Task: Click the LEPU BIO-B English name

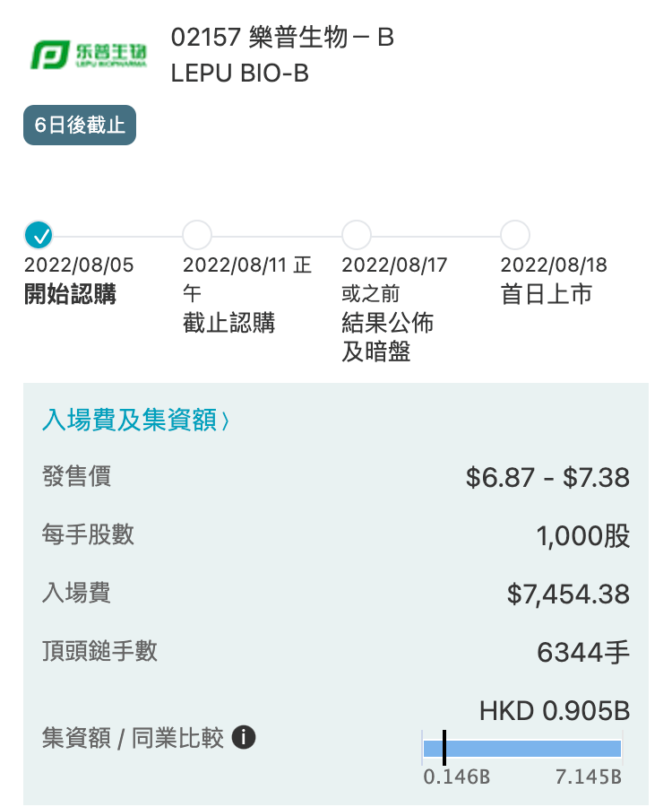Action: pos(240,74)
